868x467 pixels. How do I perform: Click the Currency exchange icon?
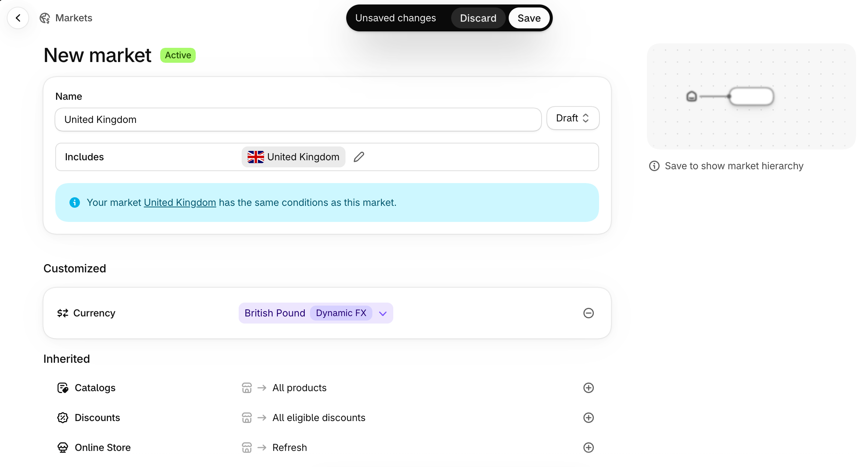coord(63,313)
